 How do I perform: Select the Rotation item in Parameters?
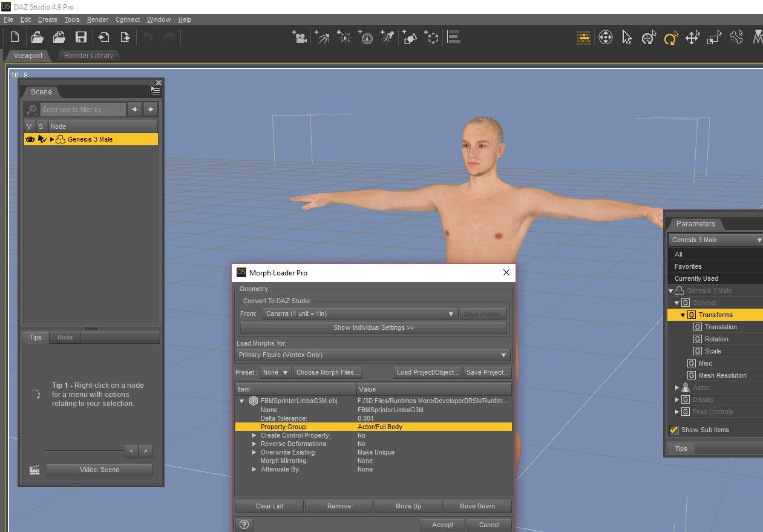pos(716,339)
